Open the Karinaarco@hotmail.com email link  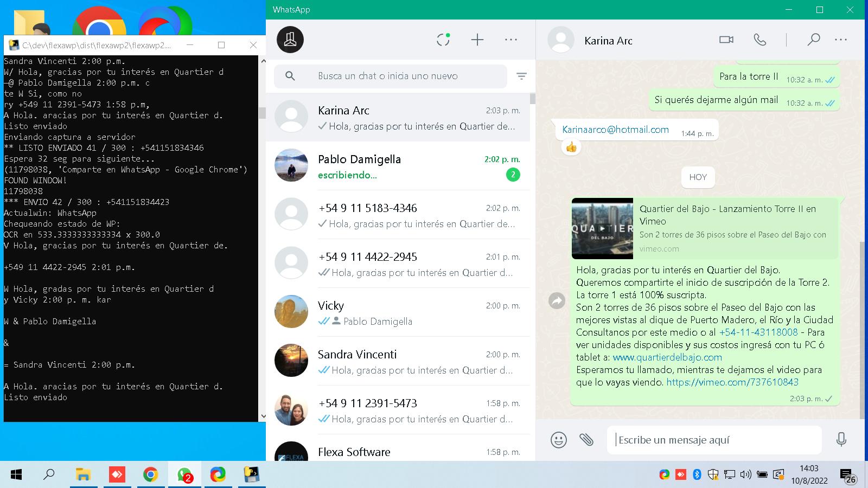(x=615, y=130)
